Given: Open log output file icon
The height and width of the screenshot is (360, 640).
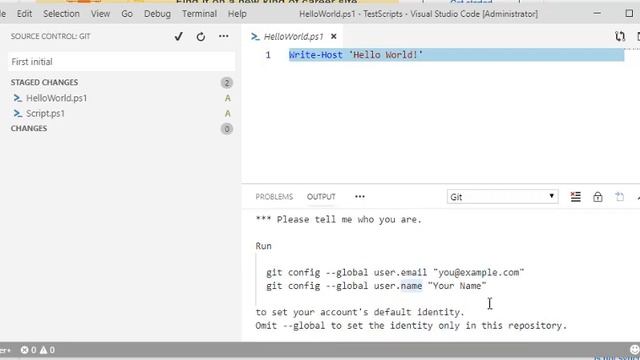Looking at the screenshot, I should 620,197.
